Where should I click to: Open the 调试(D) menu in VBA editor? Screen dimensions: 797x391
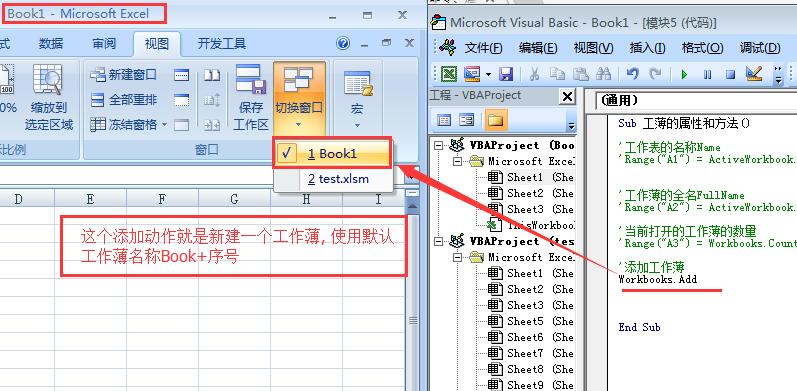point(759,48)
